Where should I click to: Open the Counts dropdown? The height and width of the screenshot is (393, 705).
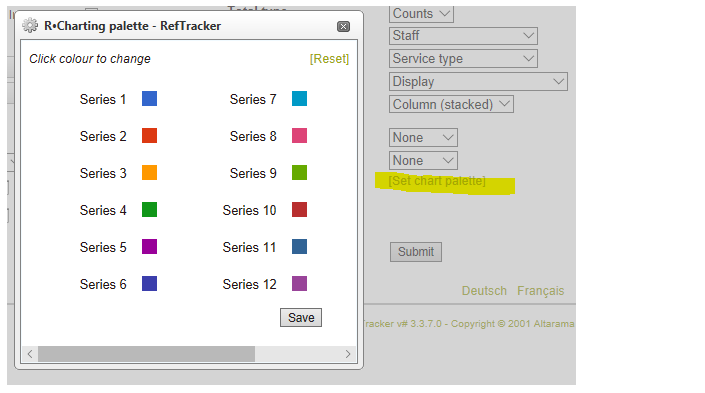(x=421, y=14)
